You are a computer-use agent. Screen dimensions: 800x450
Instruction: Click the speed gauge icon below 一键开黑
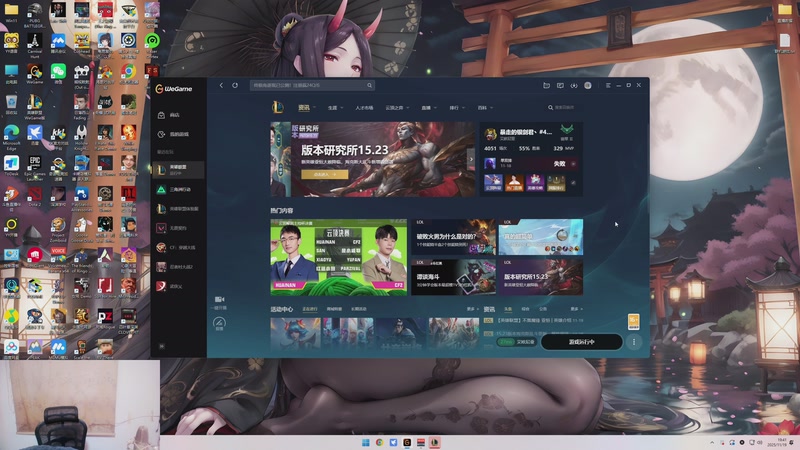coord(219,323)
